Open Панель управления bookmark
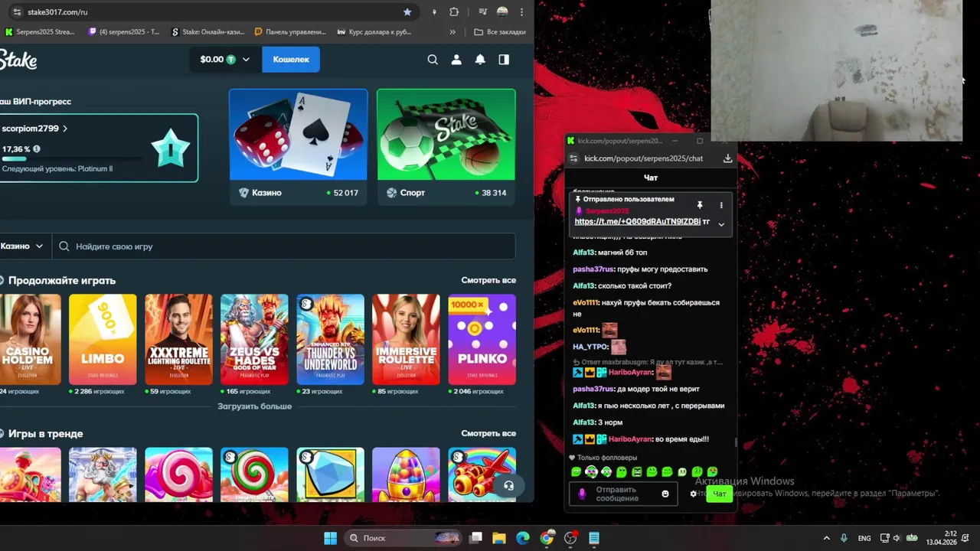Image resolution: width=980 pixels, height=551 pixels. coord(291,32)
